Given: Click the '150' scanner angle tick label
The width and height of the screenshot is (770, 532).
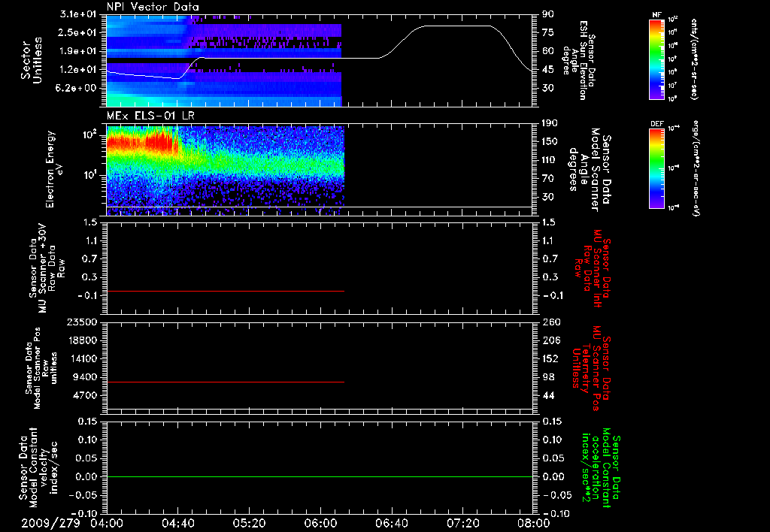Looking at the screenshot, I should pyautogui.click(x=550, y=141).
